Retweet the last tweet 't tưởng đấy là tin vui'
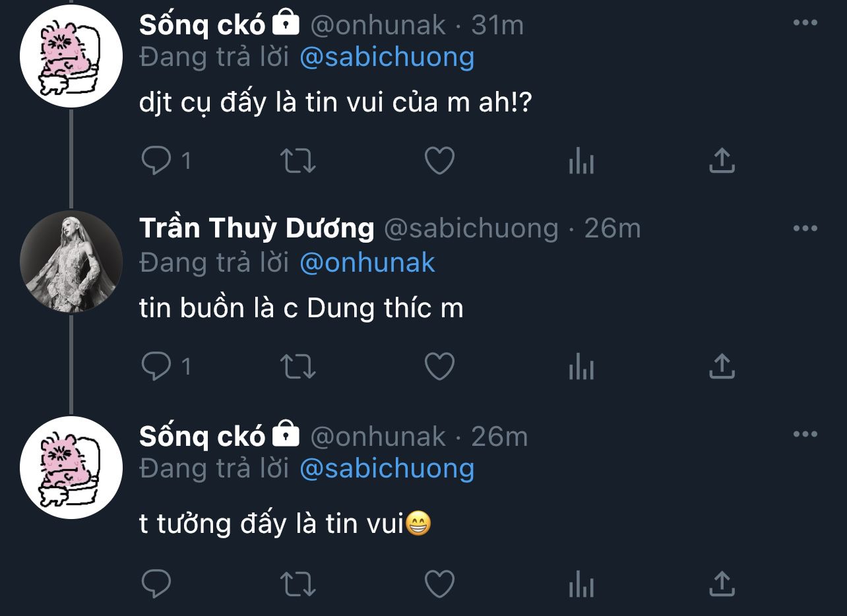This screenshot has height=616, width=847. click(298, 584)
